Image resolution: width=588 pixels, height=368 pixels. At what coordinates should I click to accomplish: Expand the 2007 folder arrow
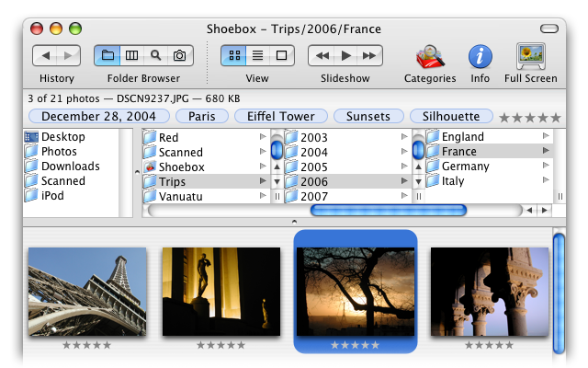point(404,196)
